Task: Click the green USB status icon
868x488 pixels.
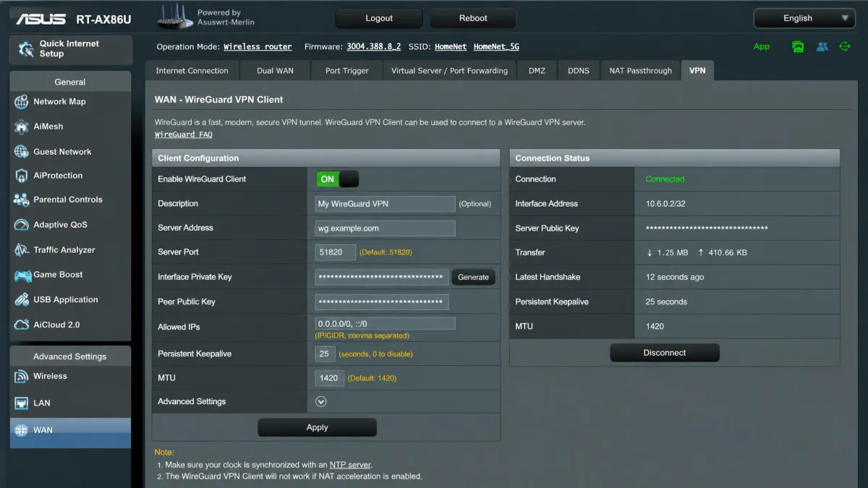Action: tap(845, 46)
